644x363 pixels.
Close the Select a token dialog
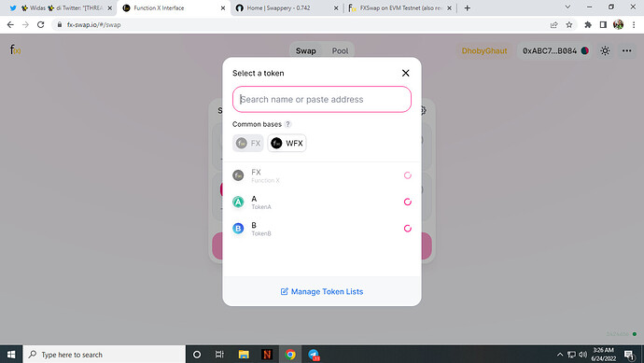[x=405, y=73]
